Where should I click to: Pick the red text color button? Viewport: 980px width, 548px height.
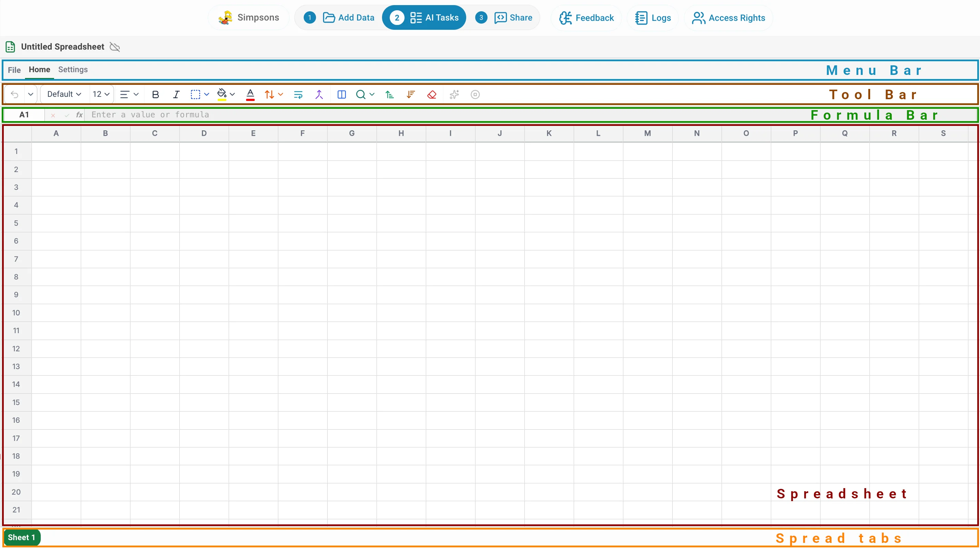coord(250,94)
